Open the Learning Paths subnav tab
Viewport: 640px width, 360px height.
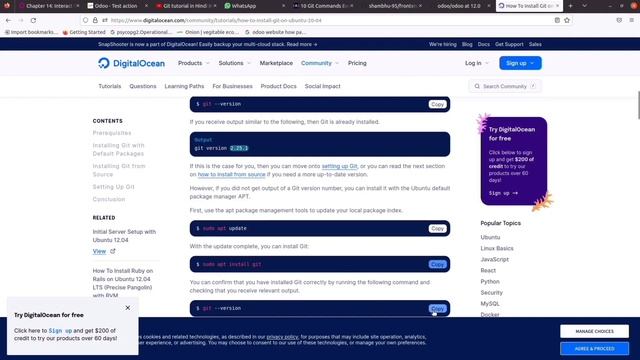tap(184, 86)
